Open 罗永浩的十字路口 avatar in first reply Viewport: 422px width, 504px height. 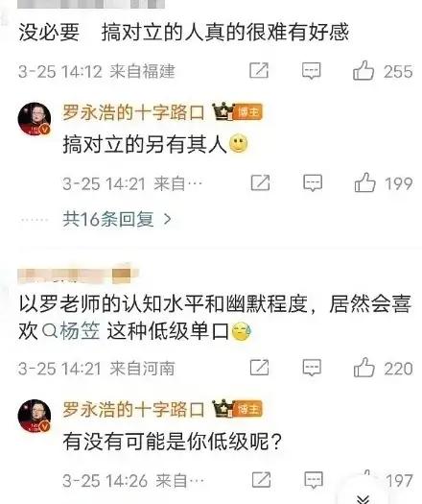click(x=35, y=118)
